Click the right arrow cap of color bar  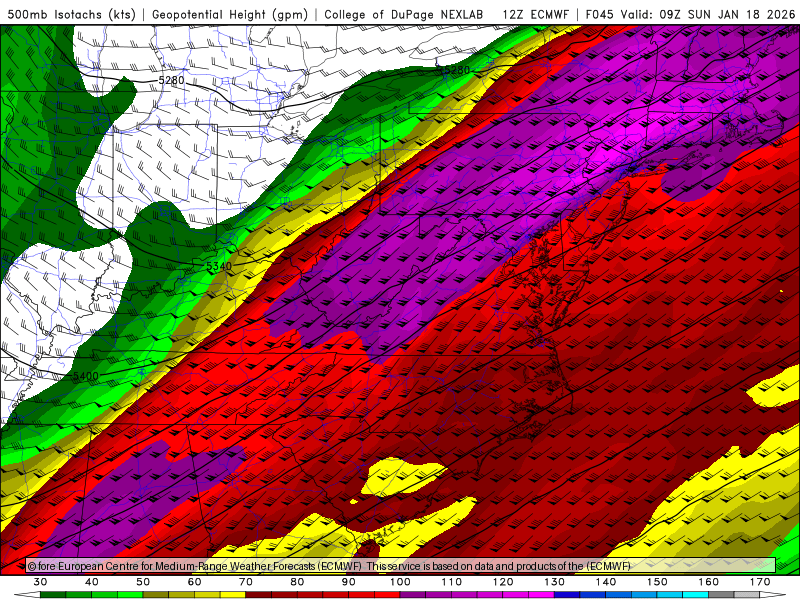pyautogui.click(x=773, y=595)
